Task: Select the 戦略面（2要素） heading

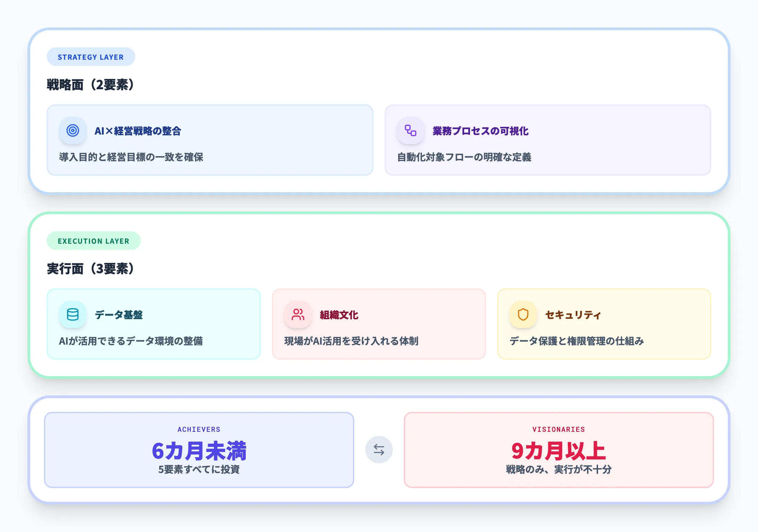Action: point(90,83)
